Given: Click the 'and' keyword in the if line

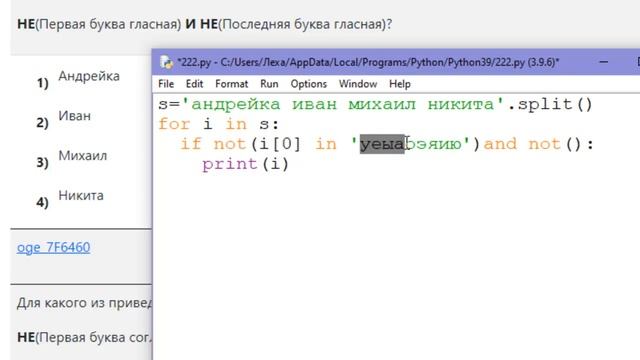Looking at the screenshot, I should 500,144.
